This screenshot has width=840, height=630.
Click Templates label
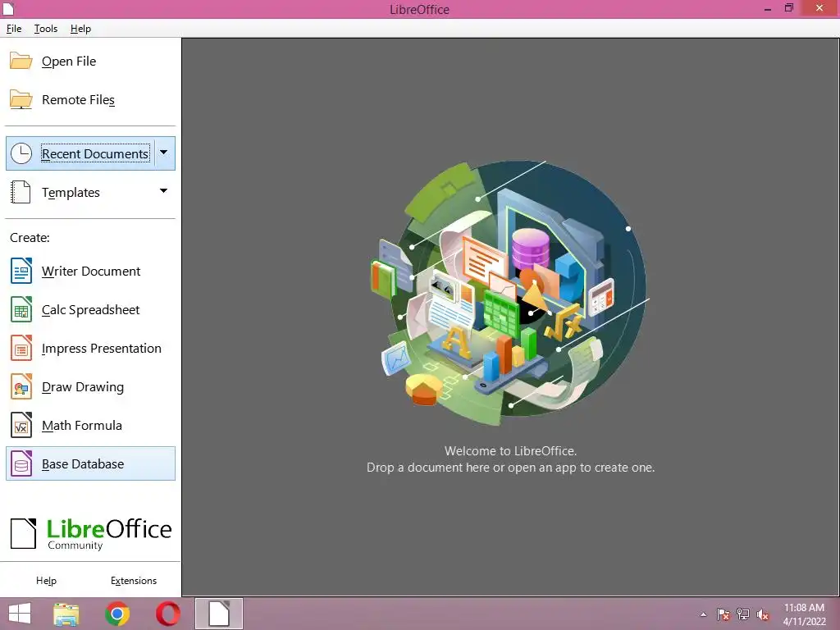click(71, 192)
